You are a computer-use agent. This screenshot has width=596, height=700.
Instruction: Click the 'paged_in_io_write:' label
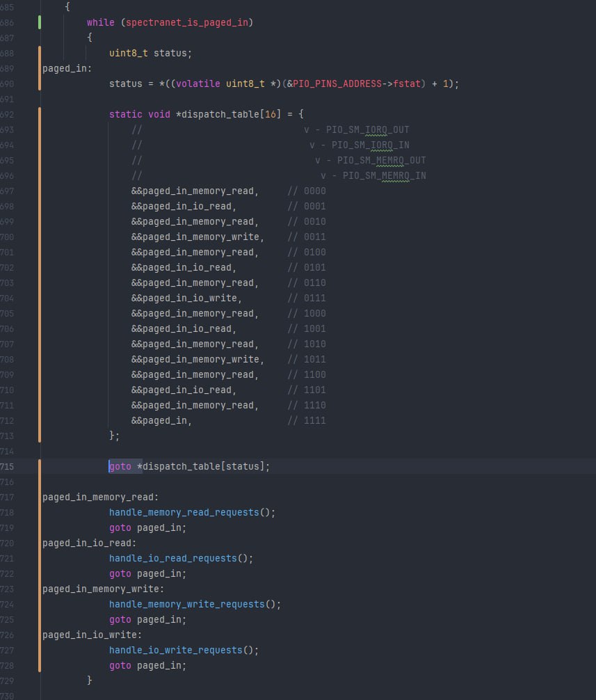[92, 635]
